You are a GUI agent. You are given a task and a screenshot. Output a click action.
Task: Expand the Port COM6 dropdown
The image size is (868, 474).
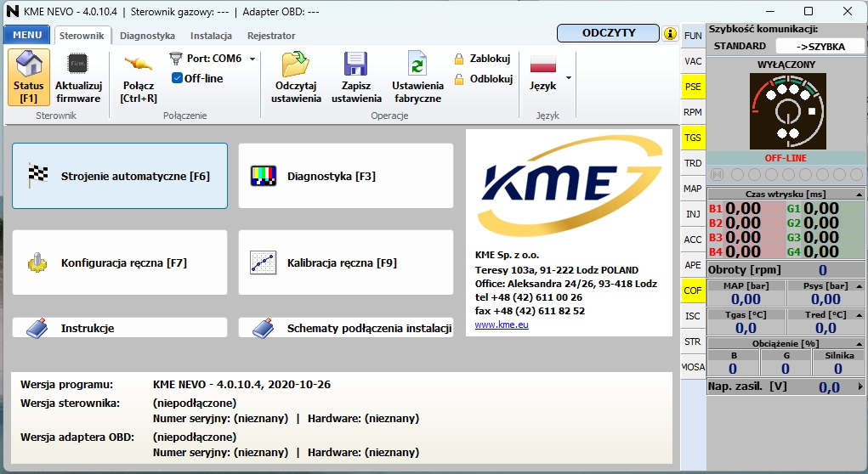tap(252, 59)
